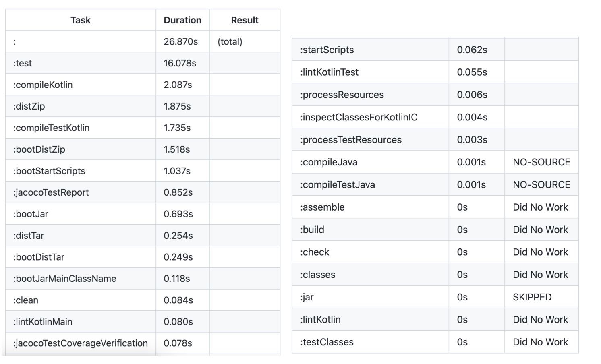Select the :testClasses task name
Screen dimensions: 601x364
[327, 342]
